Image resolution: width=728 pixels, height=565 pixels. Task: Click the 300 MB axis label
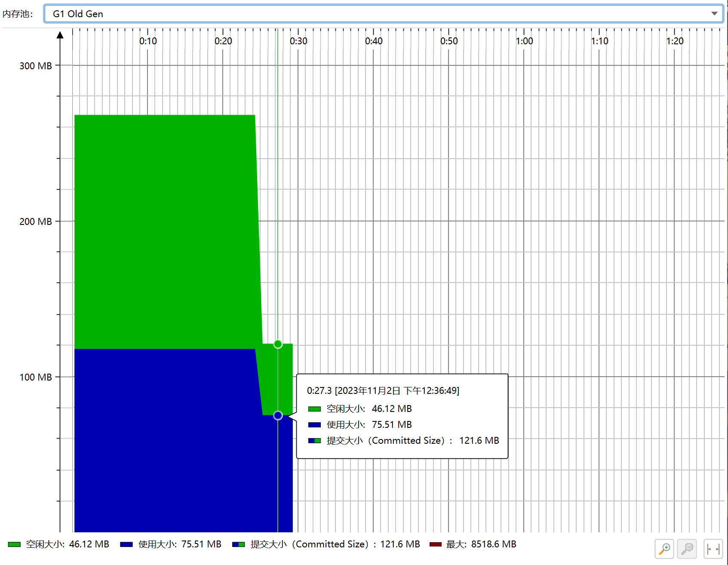36,66
